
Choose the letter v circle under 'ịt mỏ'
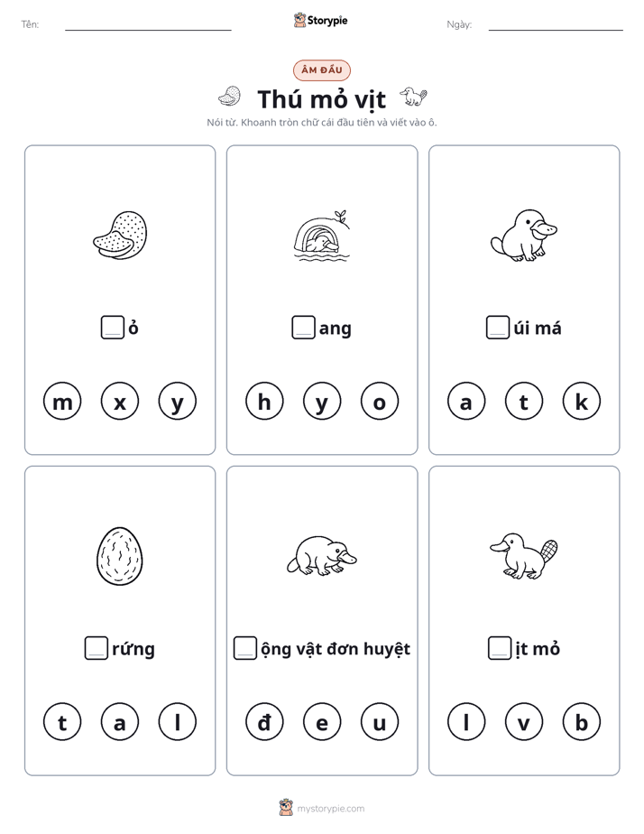[x=524, y=722]
